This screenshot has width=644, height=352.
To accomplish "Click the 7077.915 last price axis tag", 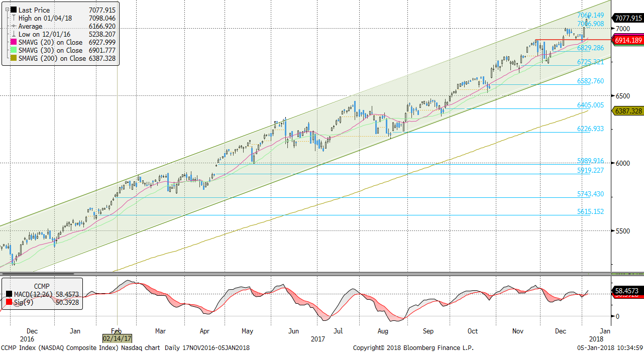I will [627, 18].
